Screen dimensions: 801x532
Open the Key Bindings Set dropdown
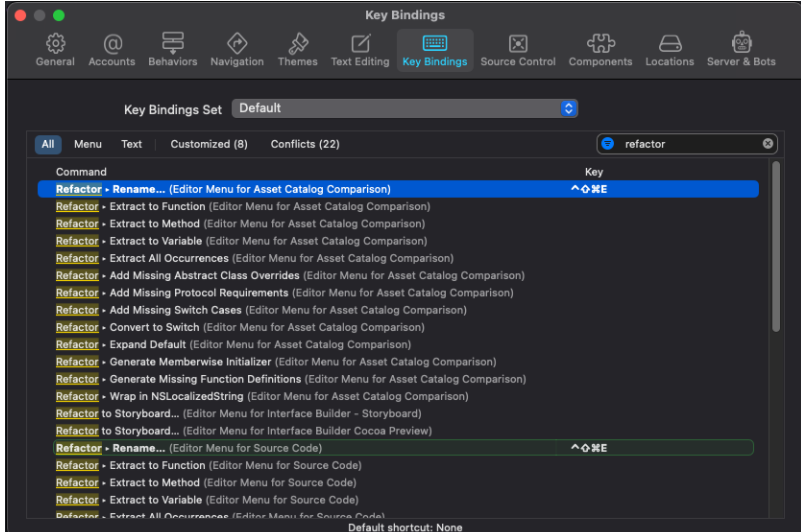click(405, 108)
